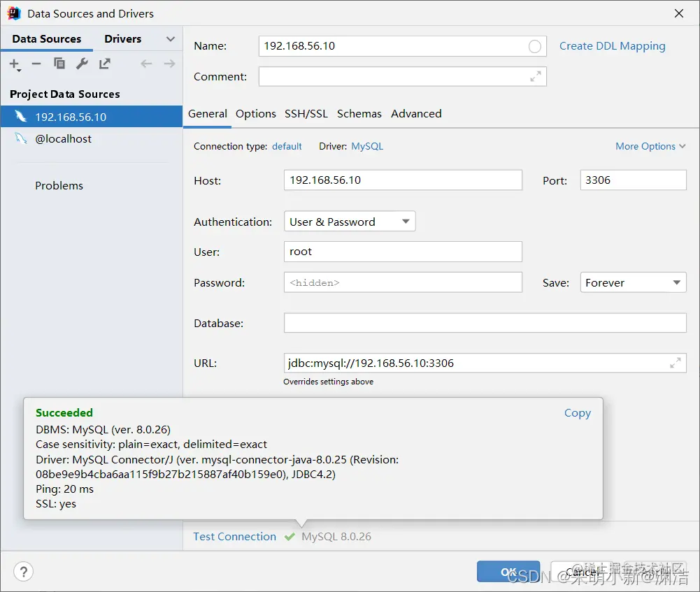This screenshot has width=700, height=592.
Task: Click the MySQL dolphin icon of 192.168.56.10
Action: 20,117
